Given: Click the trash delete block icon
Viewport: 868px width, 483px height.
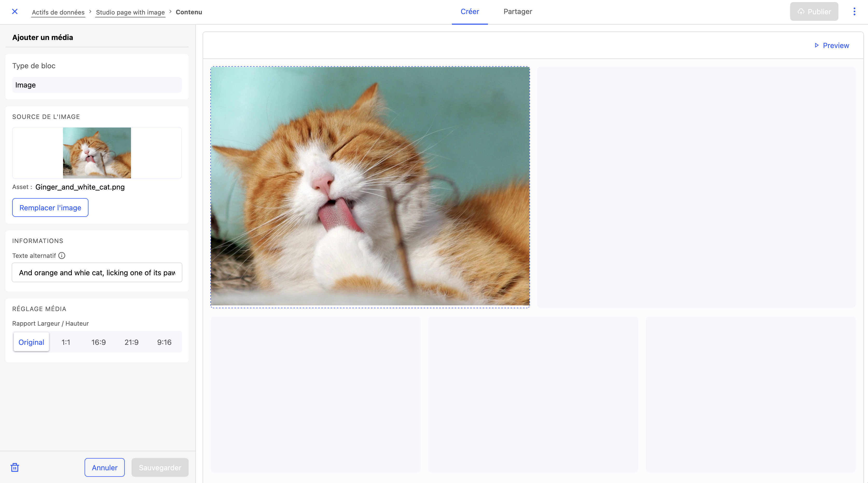Looking at the screenshot, I should coord(15,467).
